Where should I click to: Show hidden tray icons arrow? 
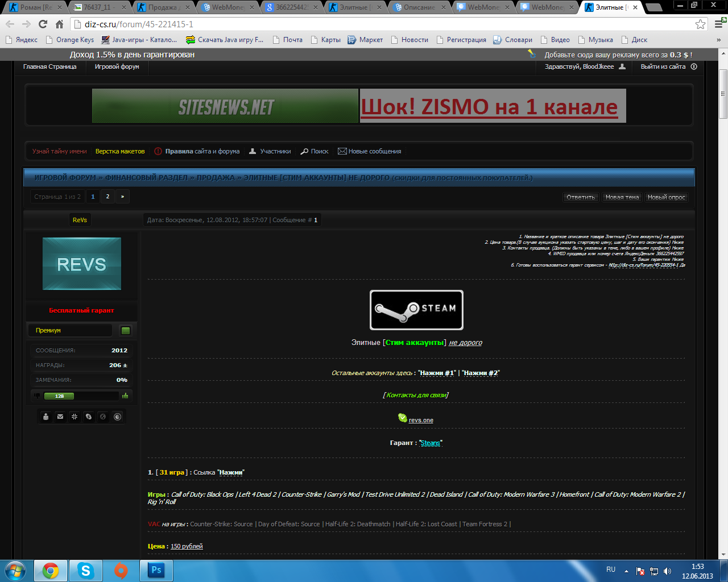coord(626,571)
